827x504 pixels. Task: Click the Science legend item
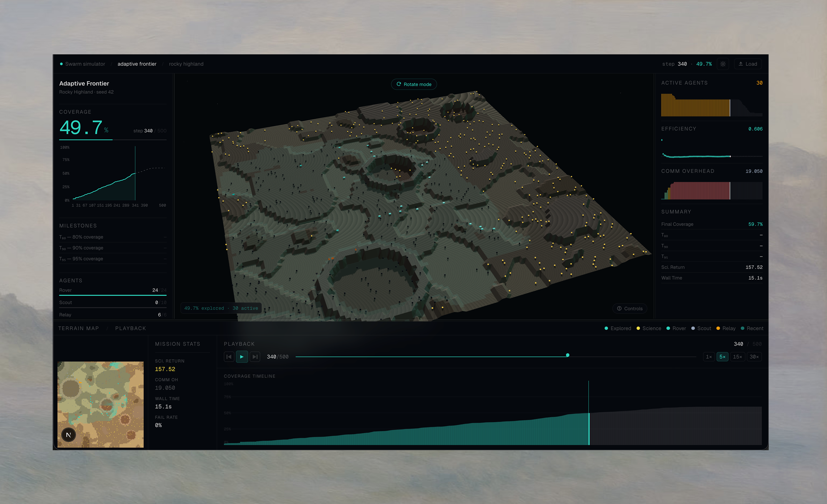coord(649,328)
